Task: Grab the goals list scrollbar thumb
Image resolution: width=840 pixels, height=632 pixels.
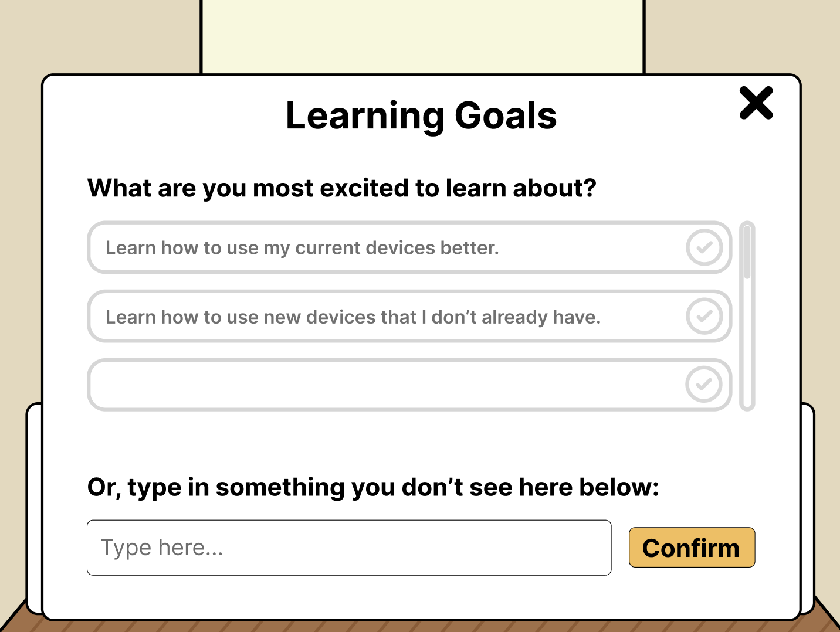Action: point(747,252)
